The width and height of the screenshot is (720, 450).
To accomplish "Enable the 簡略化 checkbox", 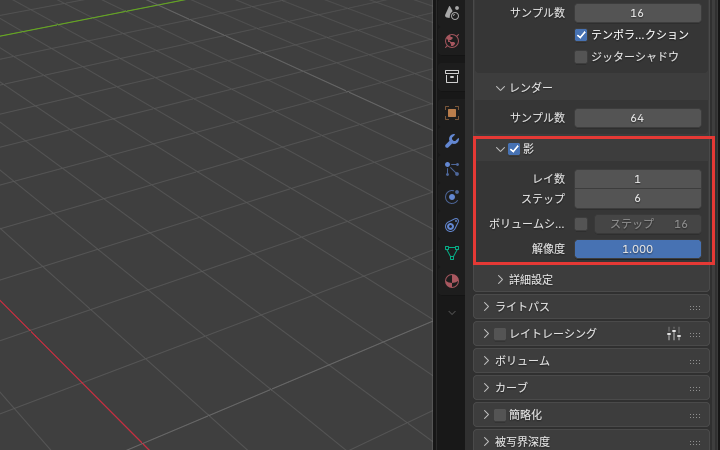I will tap(500, 415).
